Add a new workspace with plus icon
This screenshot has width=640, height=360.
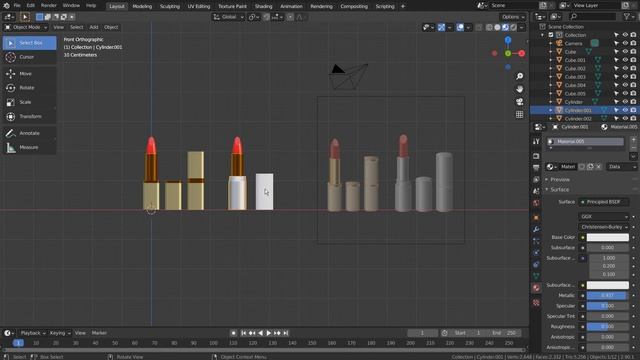(403, 6)
